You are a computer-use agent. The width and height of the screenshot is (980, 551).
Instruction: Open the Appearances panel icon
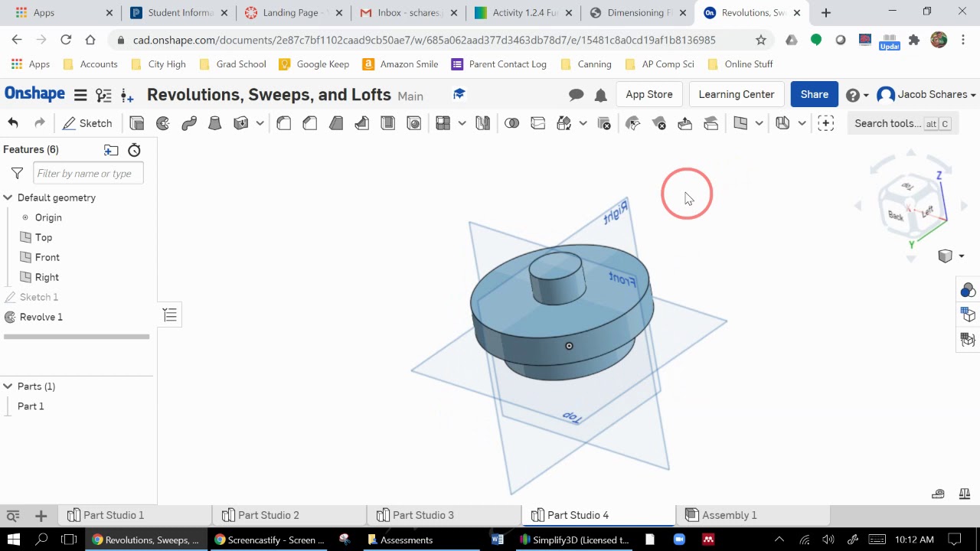(968, 290)
